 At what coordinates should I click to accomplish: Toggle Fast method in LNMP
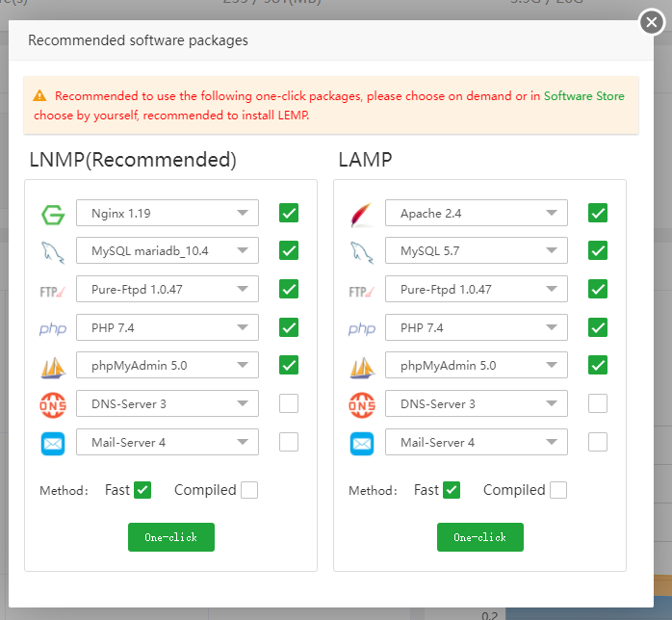142,490
